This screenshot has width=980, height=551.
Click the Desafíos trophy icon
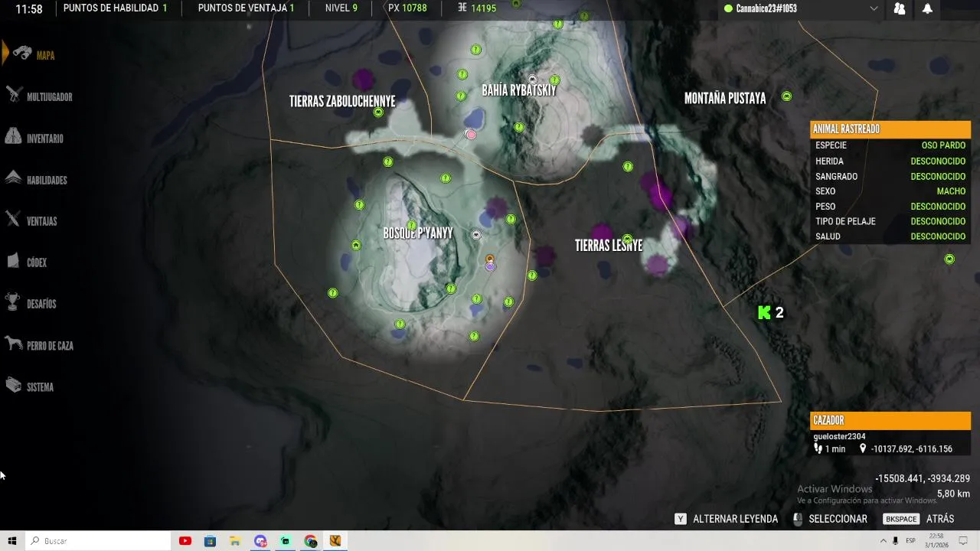(12, 303)
